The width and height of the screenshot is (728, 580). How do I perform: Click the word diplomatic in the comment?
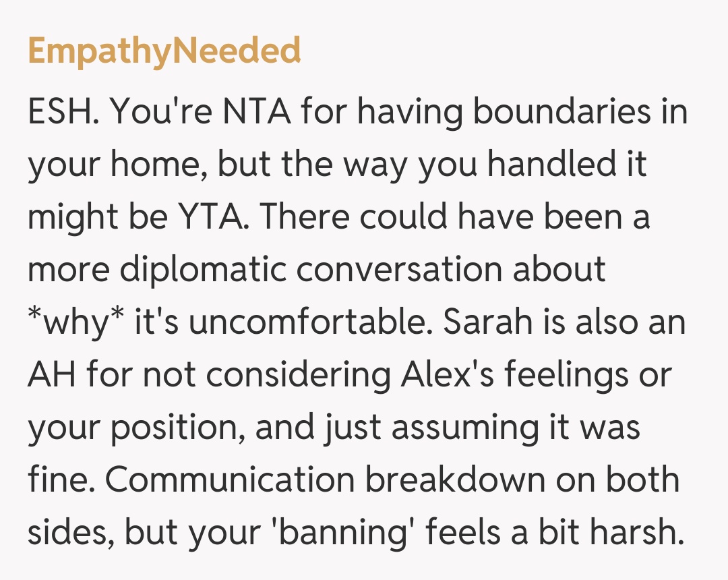204,269
